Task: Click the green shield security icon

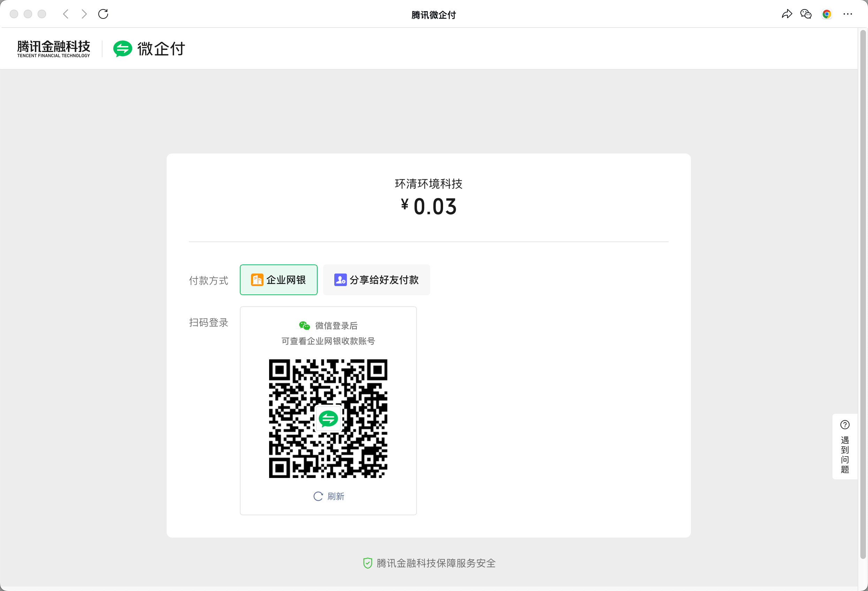Action: pos(367,563)
